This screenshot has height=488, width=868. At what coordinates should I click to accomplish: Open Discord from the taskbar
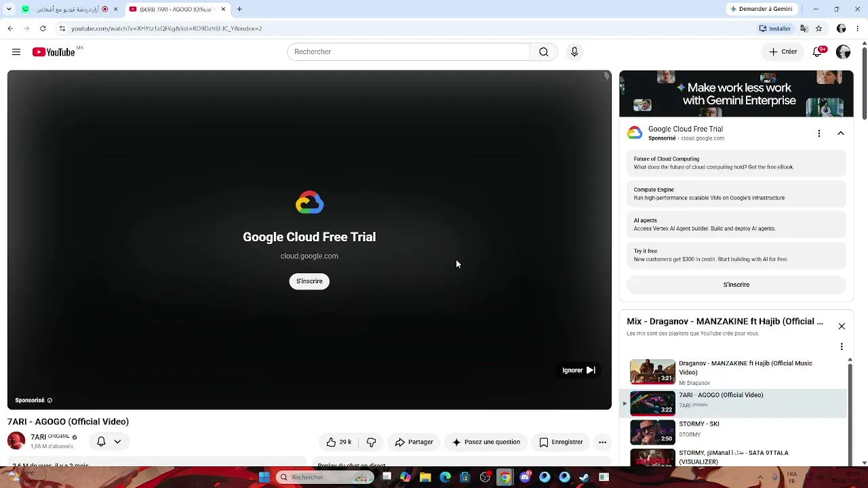pos(525,477)
